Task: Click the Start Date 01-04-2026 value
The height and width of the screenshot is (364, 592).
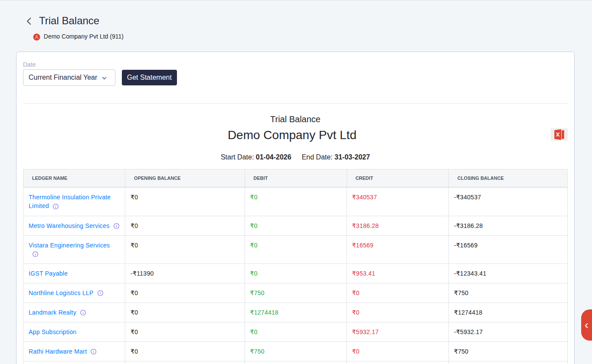Action: pos(273,157)
